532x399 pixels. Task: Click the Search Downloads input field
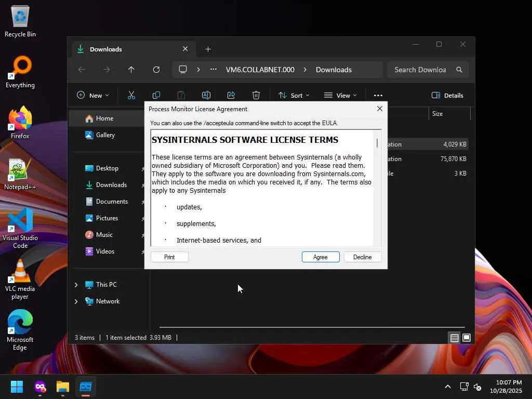click(x=420, y=70)
